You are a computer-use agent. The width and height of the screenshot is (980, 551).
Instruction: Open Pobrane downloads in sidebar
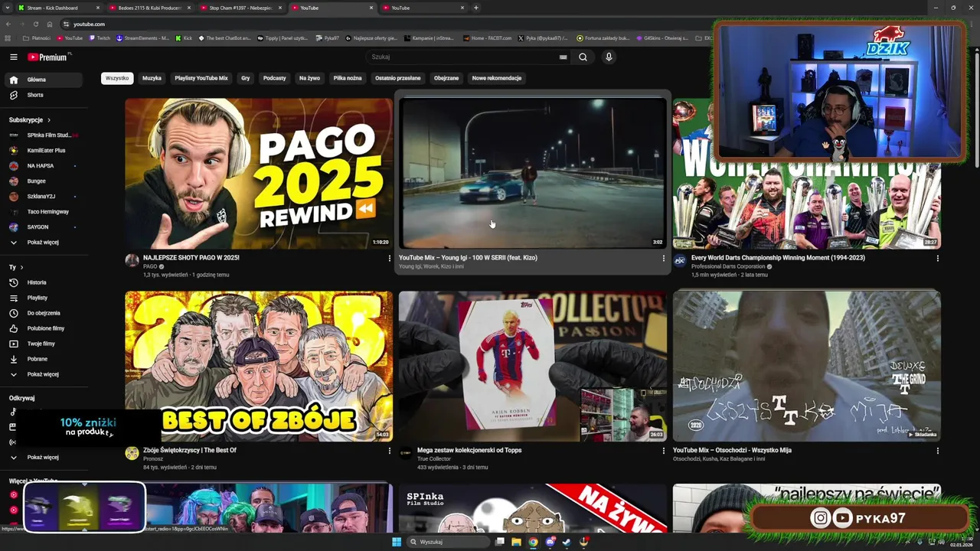coord(43,359)
